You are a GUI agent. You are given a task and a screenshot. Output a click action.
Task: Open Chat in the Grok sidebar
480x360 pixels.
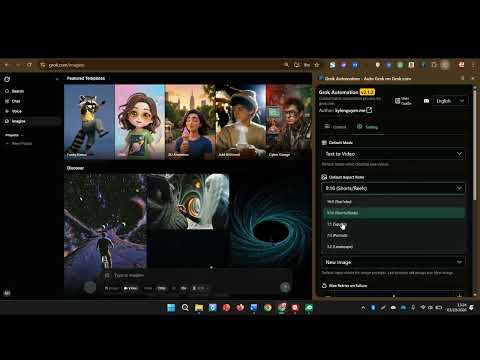13,101
